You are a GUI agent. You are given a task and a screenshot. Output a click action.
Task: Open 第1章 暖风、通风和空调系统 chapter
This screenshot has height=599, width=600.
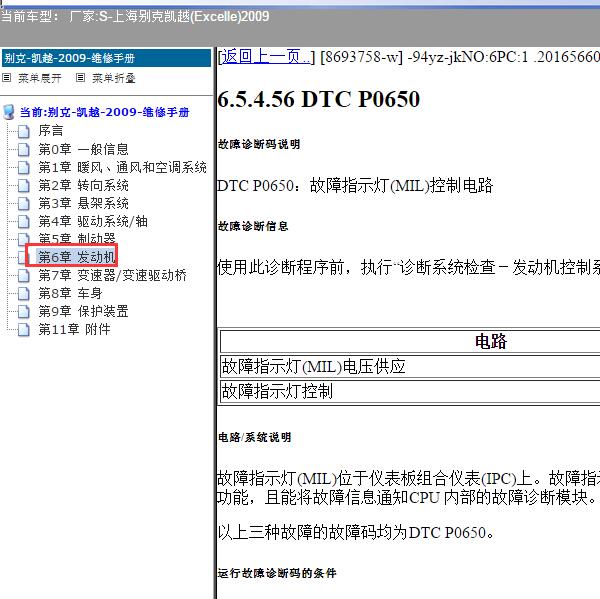(x=122, y=167)
